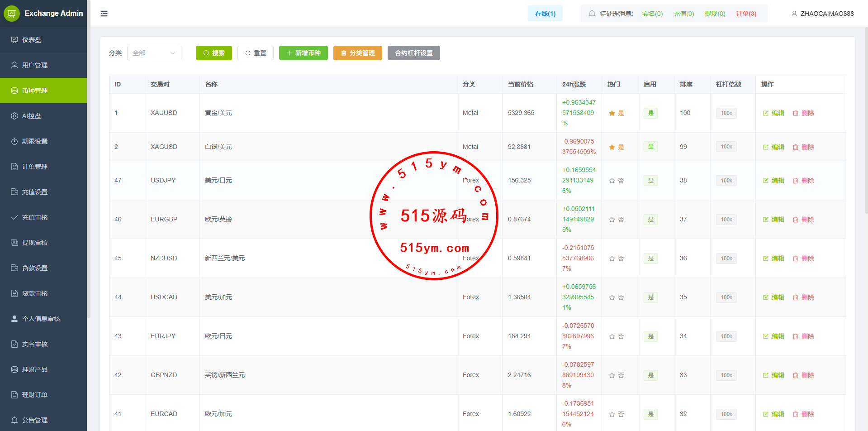Open 订单管理 sidebar menu item
The image size is (868, 431).
(x=35, y=167)
